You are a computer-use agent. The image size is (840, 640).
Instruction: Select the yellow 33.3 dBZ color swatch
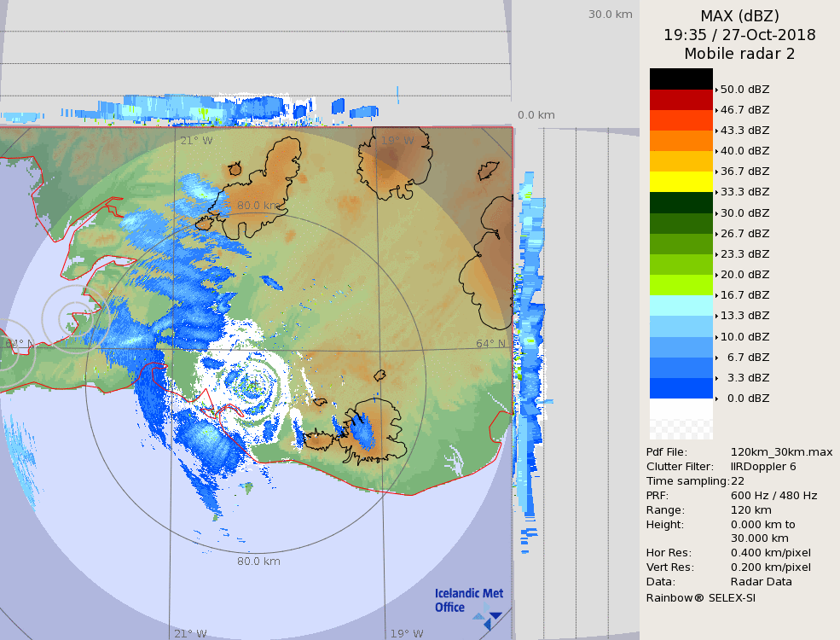(681, 182)
